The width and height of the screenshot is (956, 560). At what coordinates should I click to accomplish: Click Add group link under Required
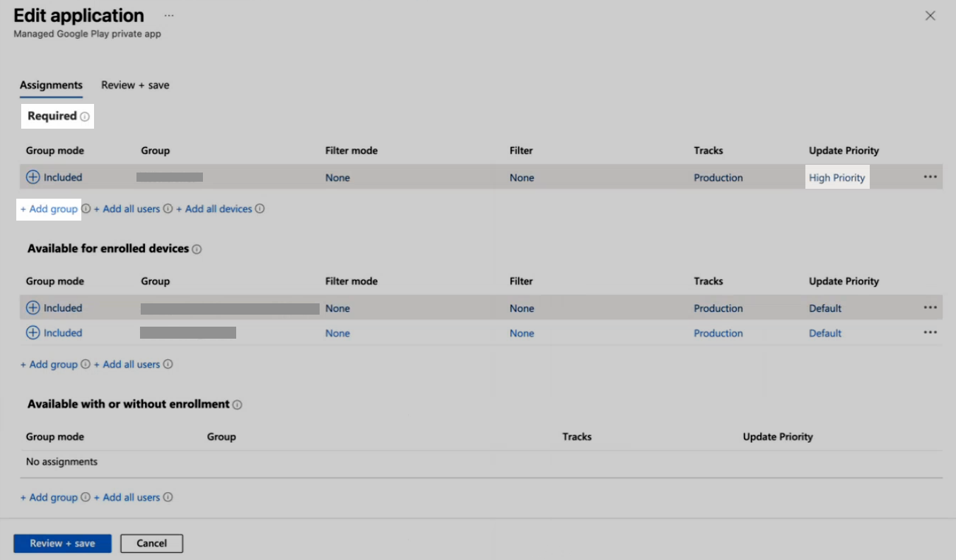[49, 209]
